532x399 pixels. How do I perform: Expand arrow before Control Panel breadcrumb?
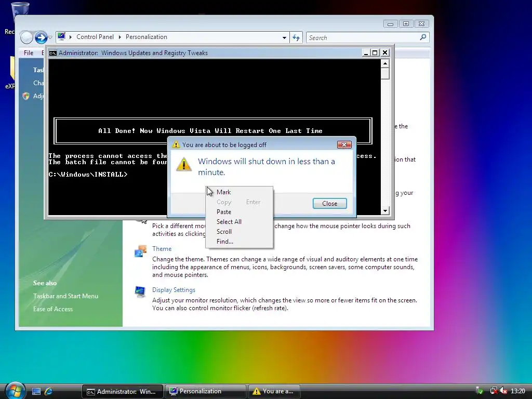click(x=71, y=37)
